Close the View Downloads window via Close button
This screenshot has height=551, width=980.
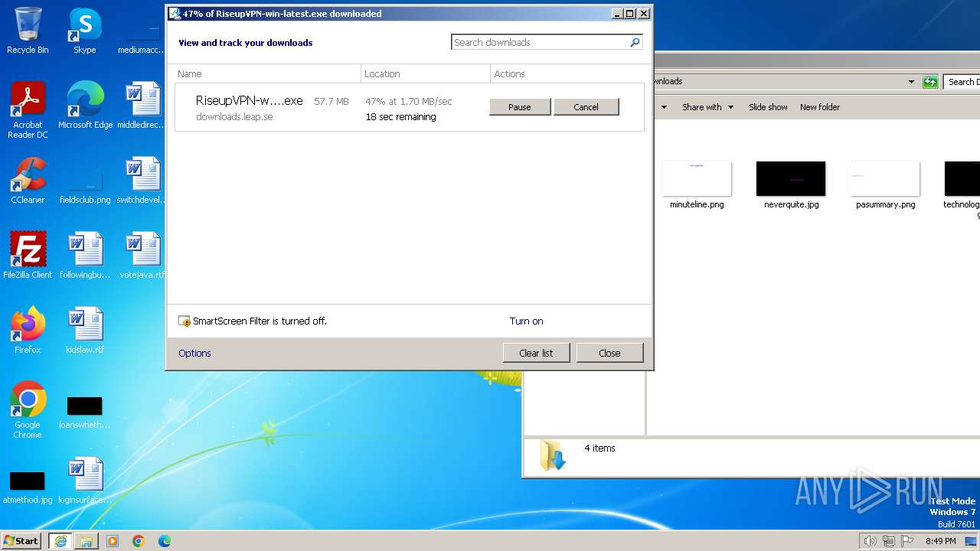(x=609, y=353)
